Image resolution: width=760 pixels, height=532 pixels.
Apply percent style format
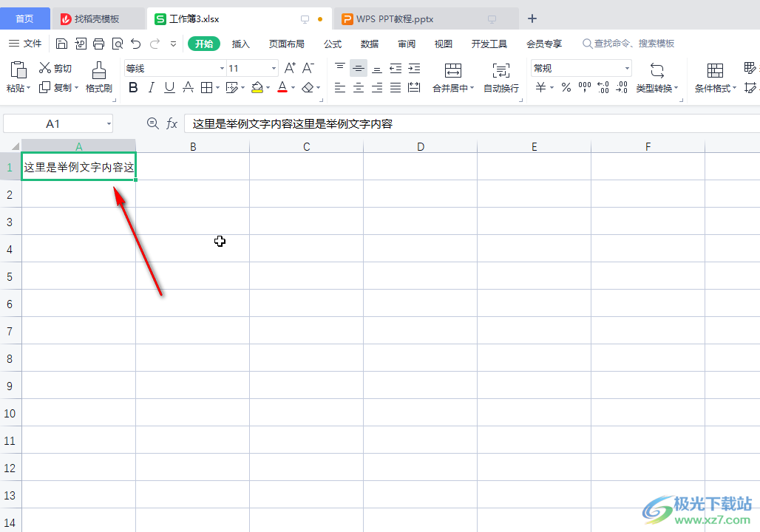point(566,88)
